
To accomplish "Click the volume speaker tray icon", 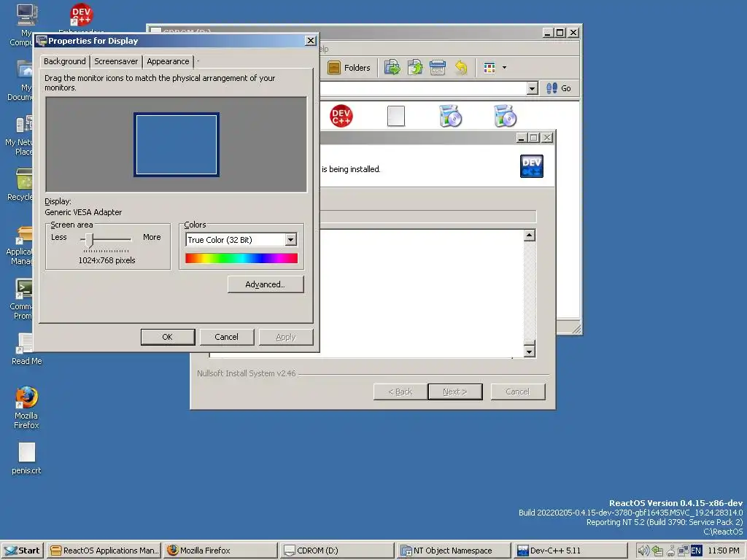I will click(x=643, y=551).
